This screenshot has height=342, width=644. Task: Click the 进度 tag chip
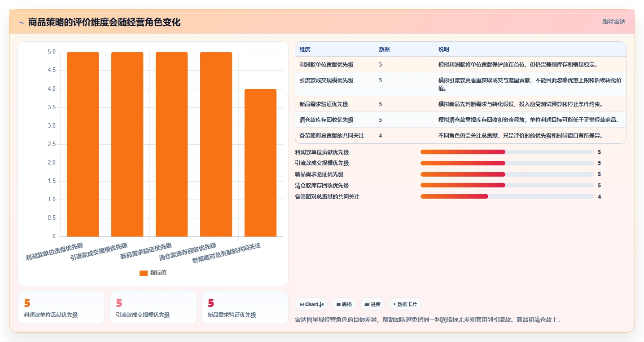(372, 304)
